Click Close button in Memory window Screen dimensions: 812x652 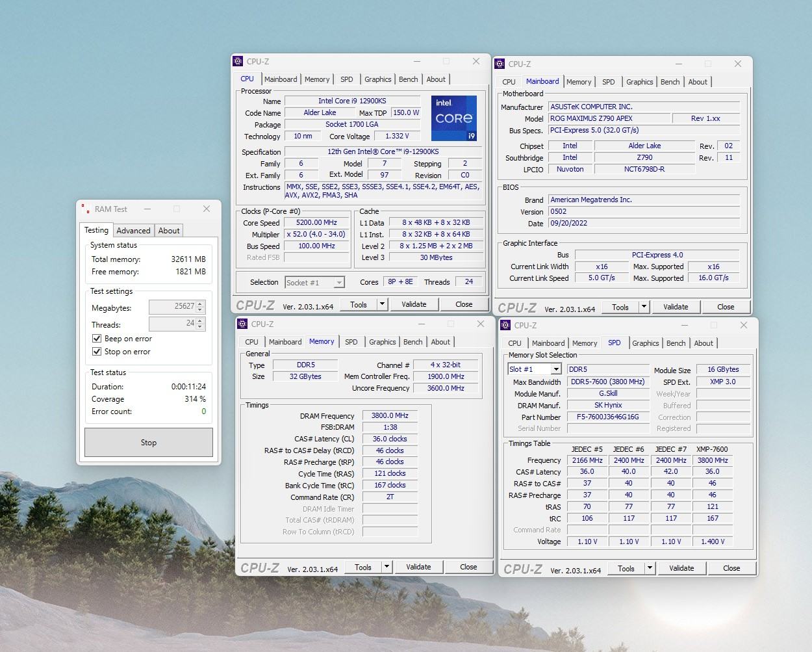(x=468, y=567)
